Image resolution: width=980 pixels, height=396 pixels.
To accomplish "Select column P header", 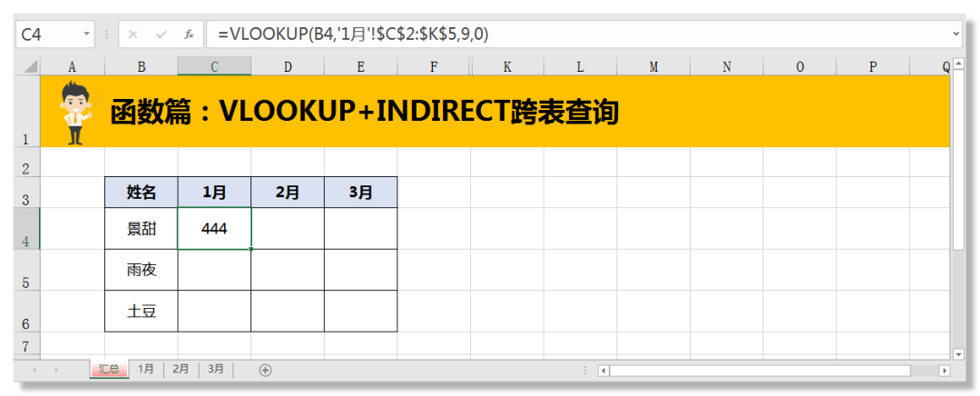I will pos(873,67).
